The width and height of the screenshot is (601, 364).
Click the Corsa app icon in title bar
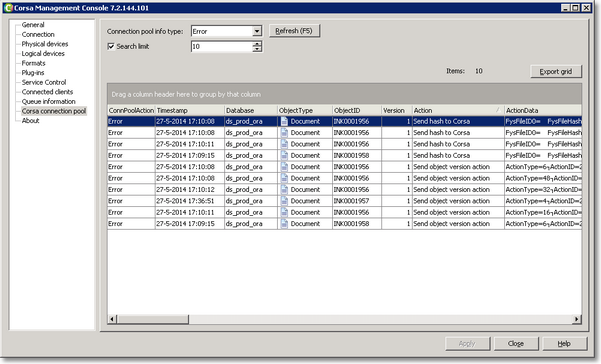coord(8,8)
